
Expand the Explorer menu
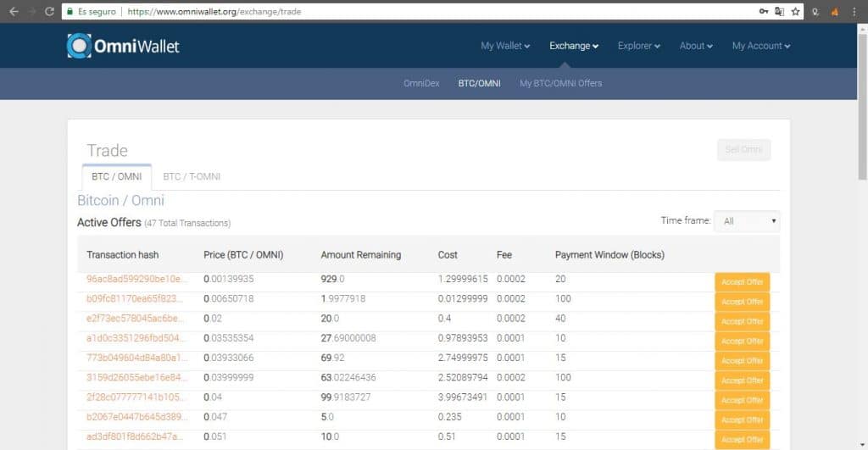tap(639, 46)
